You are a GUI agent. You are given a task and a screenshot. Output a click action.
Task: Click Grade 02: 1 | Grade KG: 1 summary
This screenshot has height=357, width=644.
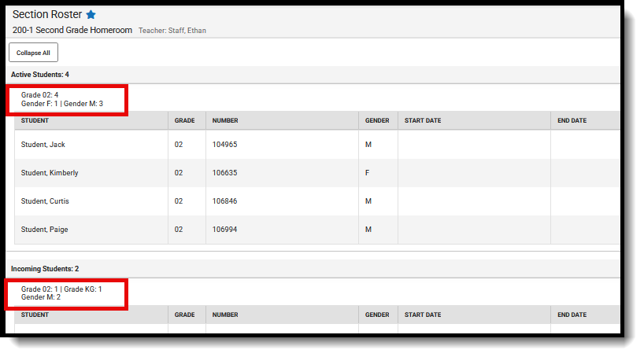pyautogui.click(x=61, y=289)
